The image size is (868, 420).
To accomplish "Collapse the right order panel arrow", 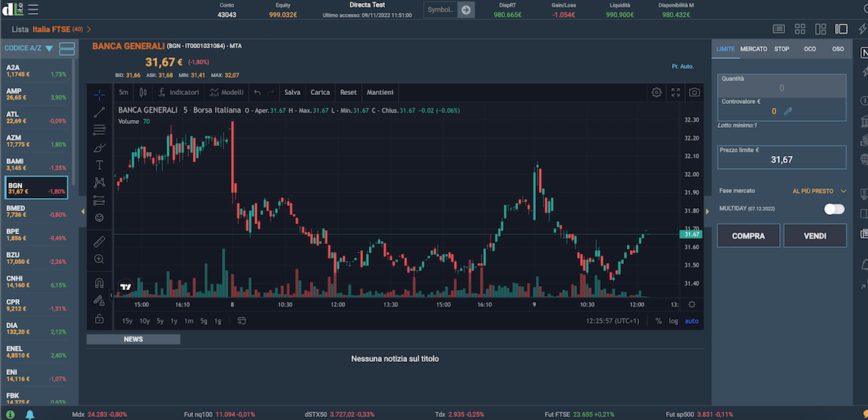I will coord(707,211).
